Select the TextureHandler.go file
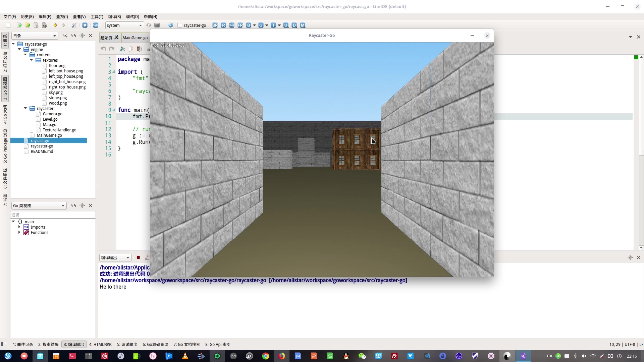This screenshot has width=644, height=362. click(59, 130)
